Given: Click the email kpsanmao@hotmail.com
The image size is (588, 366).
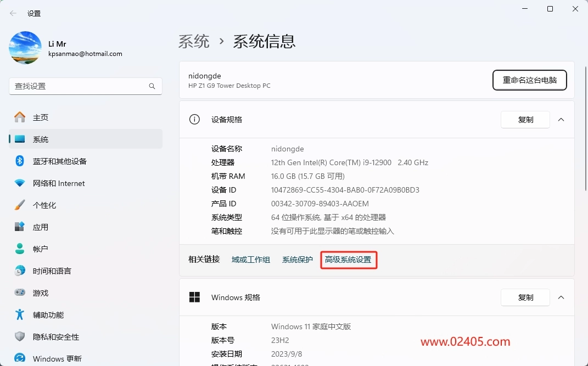Looking at the screenshot, I should coord(85,54).
